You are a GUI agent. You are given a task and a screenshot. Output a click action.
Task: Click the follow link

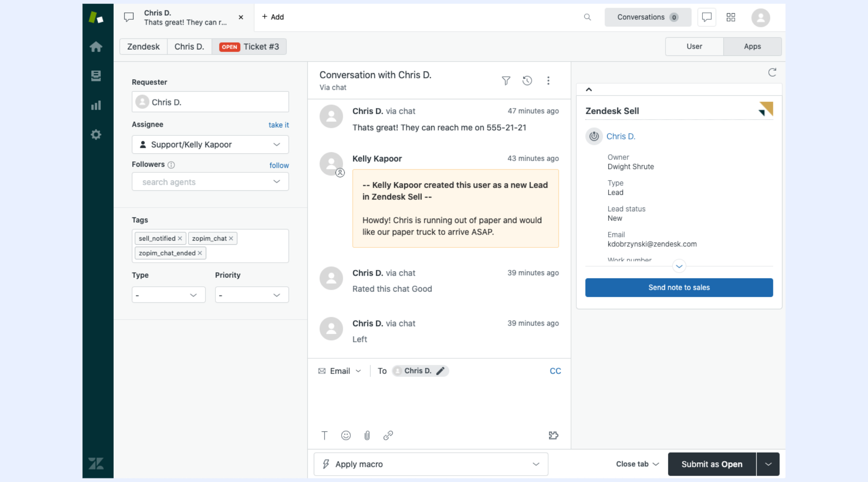pos(279,165)
